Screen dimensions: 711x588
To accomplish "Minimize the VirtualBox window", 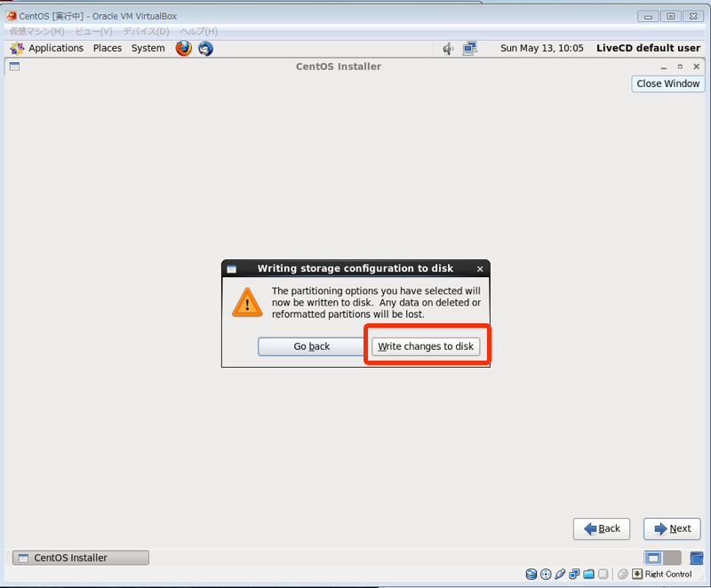I will click(x=648, y=17).
